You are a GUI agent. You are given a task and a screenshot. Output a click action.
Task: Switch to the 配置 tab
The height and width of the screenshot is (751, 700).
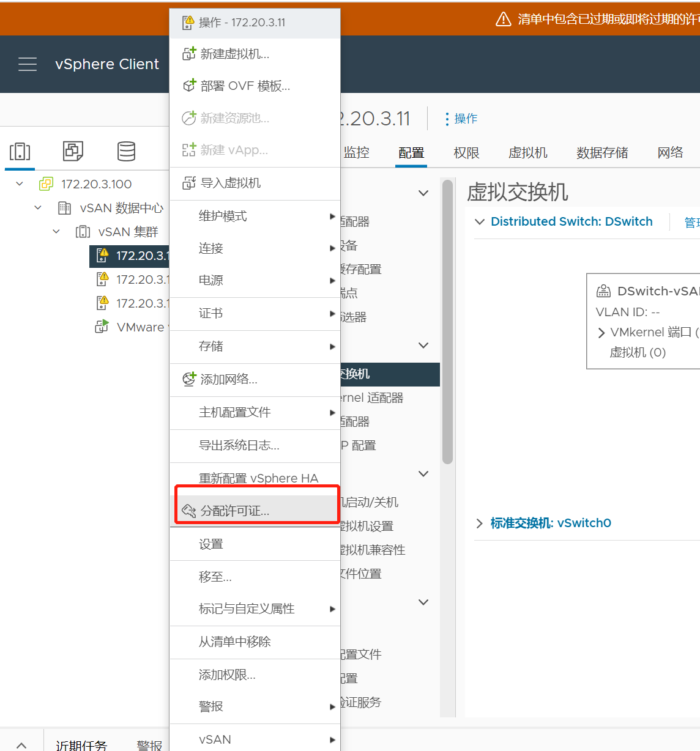pyautogui.click(x=411, y=153)
